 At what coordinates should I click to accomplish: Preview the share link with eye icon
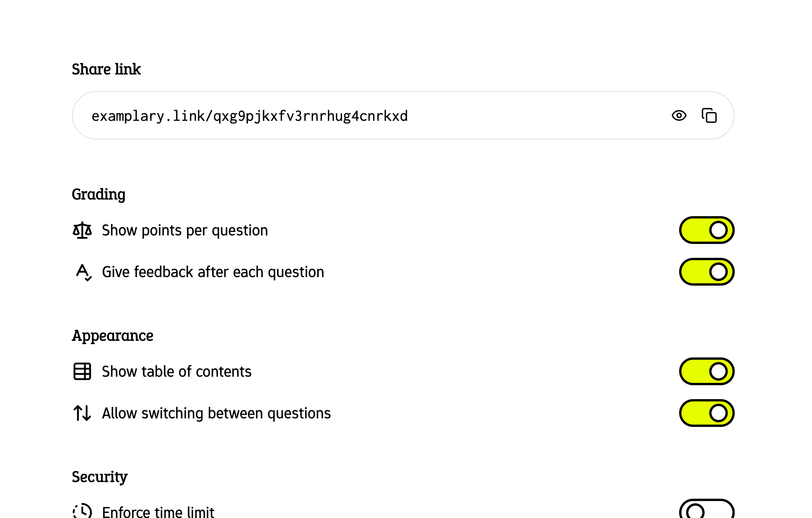point(679,115)
